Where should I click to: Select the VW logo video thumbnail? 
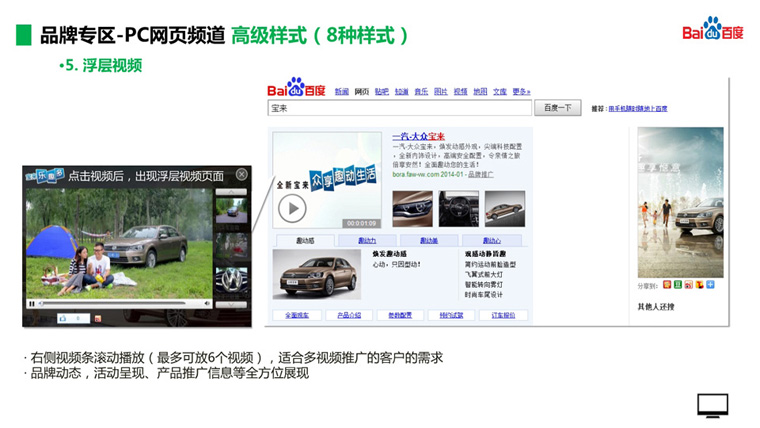click(x=231, y=281)
